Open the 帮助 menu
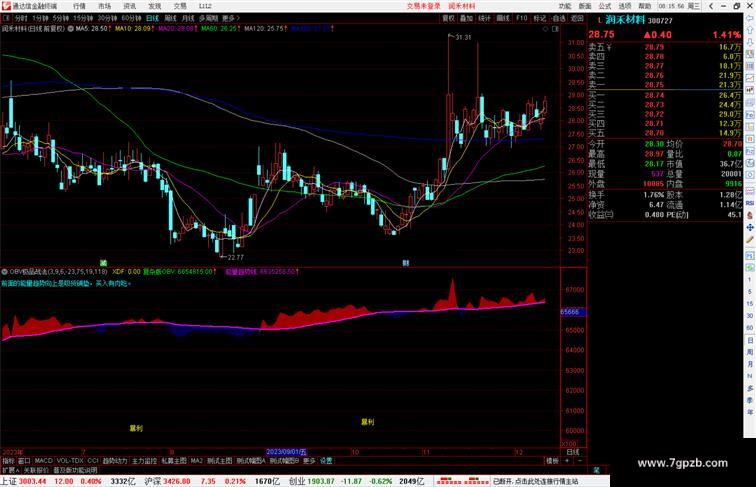 coord(645,6)
